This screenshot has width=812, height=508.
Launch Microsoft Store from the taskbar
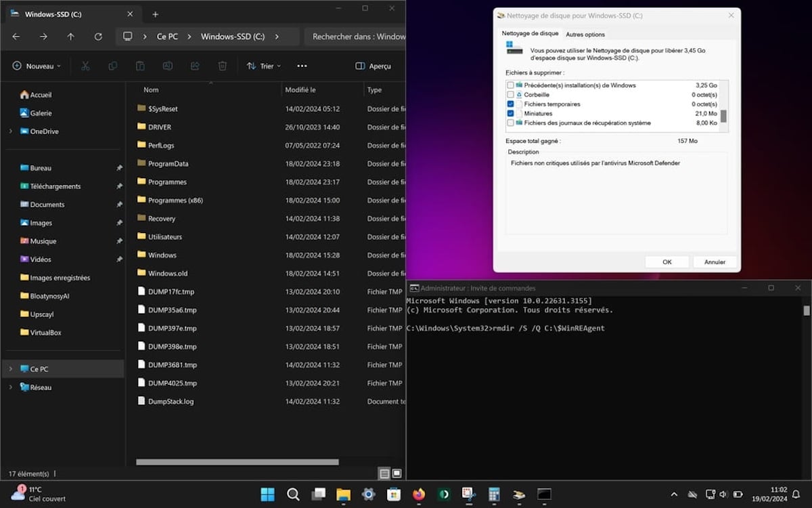394,494
